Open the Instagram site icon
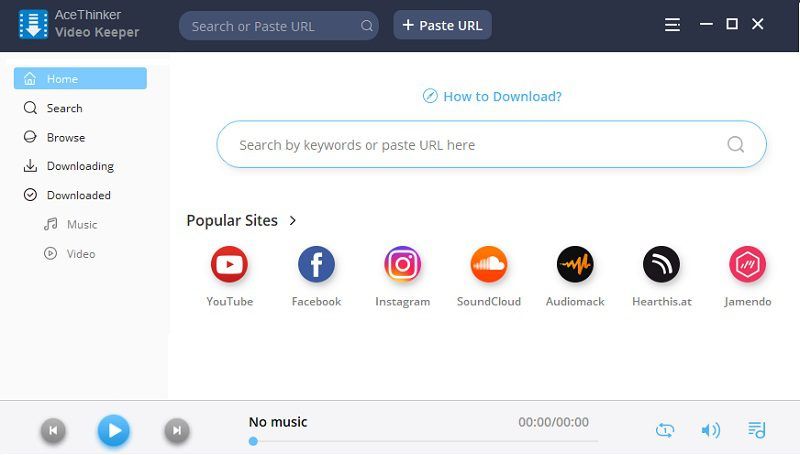Image resolution: width=800 pixels, height=455 pixels. (x=403, y=264)
